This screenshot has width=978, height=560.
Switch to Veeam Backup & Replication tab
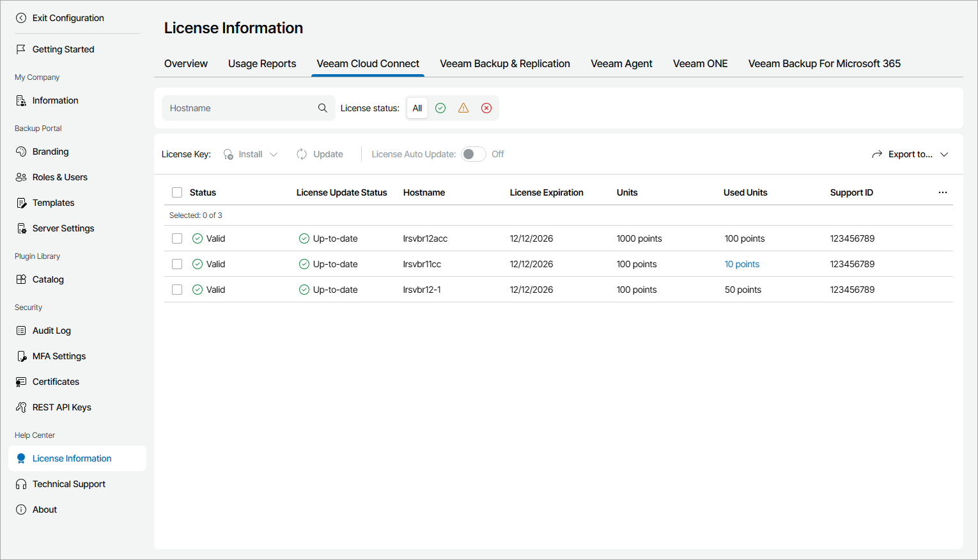[504, 63]
